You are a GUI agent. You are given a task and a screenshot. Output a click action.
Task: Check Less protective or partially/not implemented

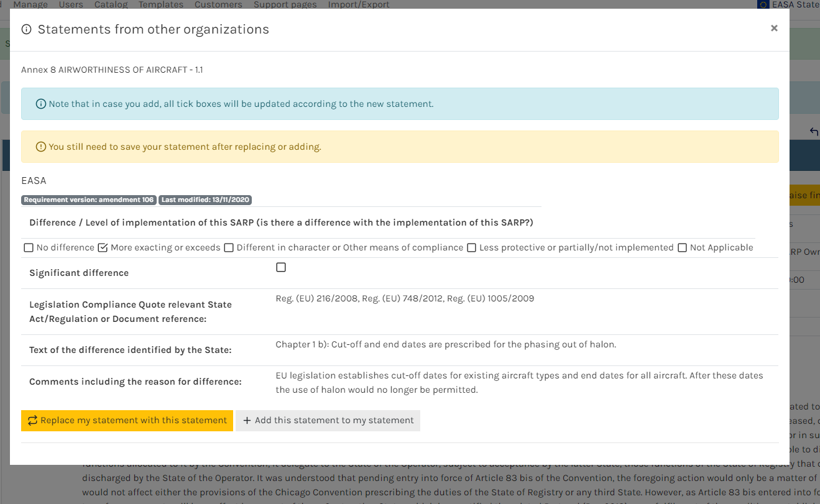pos(471,247)
